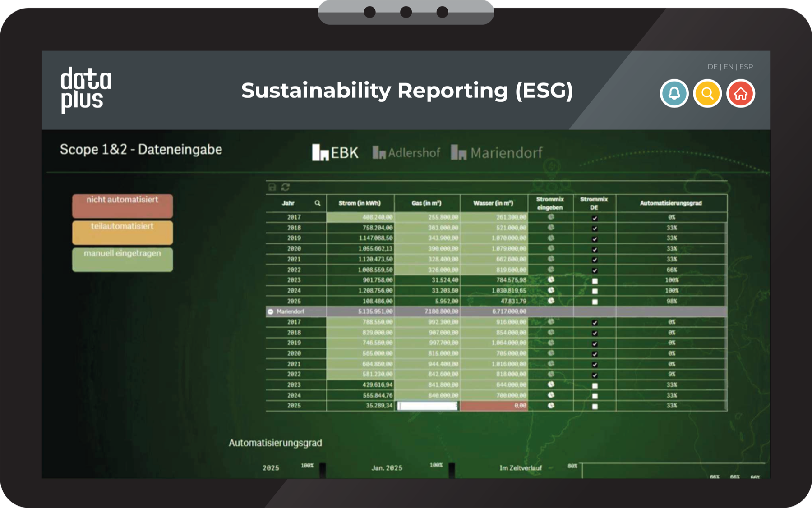Click the yellow magnifier search icon
Viewport: 812px width, 508px height.
[x=707, y=93]
